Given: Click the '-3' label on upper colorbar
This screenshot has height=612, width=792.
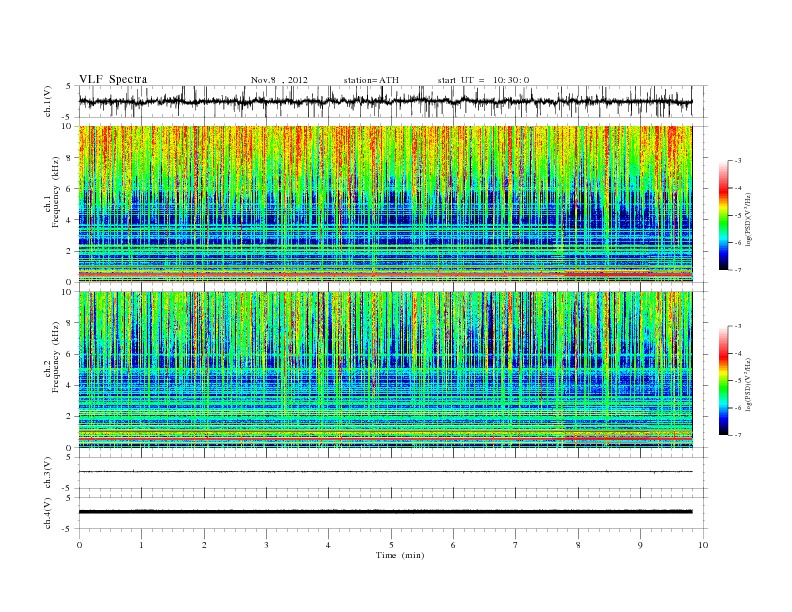Looking at the screenshot, I should (x=738, y=161).
